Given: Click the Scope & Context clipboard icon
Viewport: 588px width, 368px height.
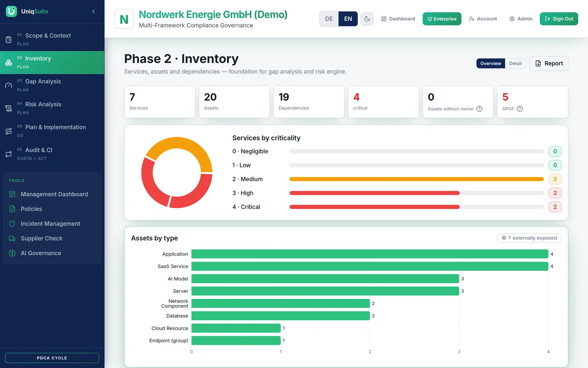Looking at the screenshot, I should click(8, 39).
